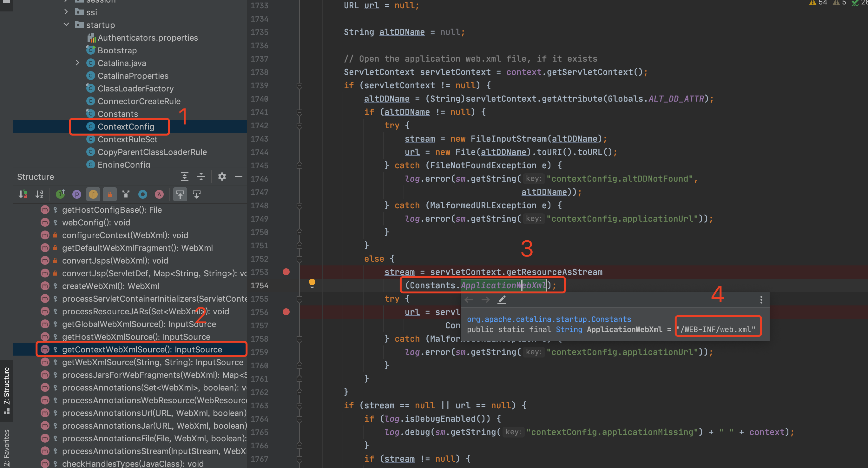Expand the Catalina.java tree node
This screenshot has height=468, width=868.
[77, 63]
